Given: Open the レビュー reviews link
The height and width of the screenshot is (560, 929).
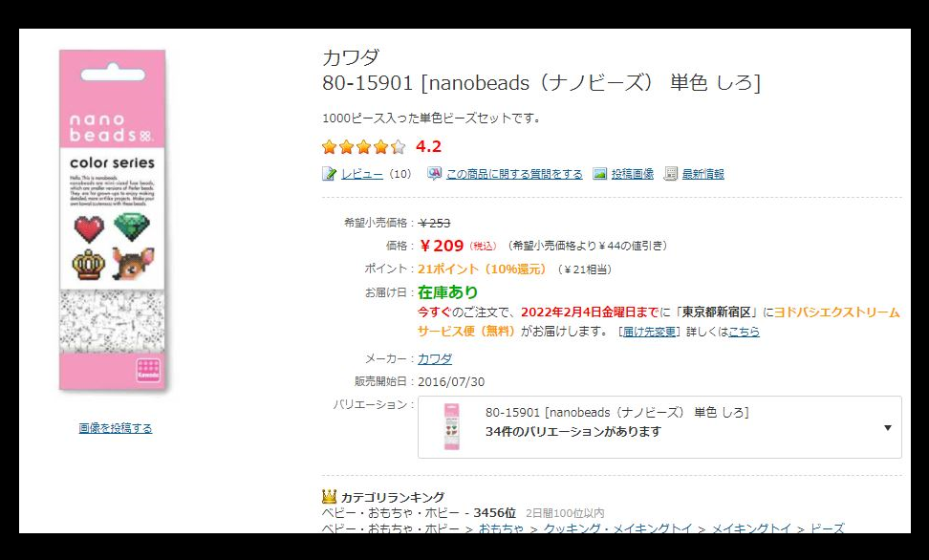Looking at the screenshot, I should 362,174.
